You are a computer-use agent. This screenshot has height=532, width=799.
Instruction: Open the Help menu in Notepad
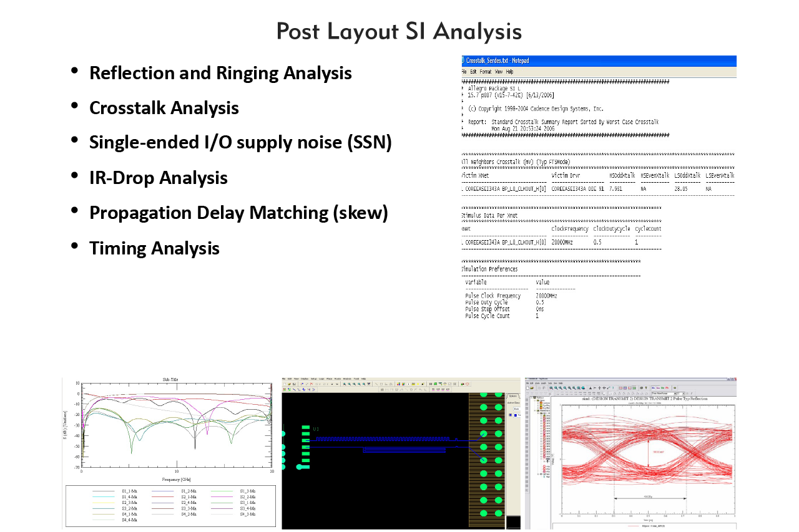tap(509, 72)
